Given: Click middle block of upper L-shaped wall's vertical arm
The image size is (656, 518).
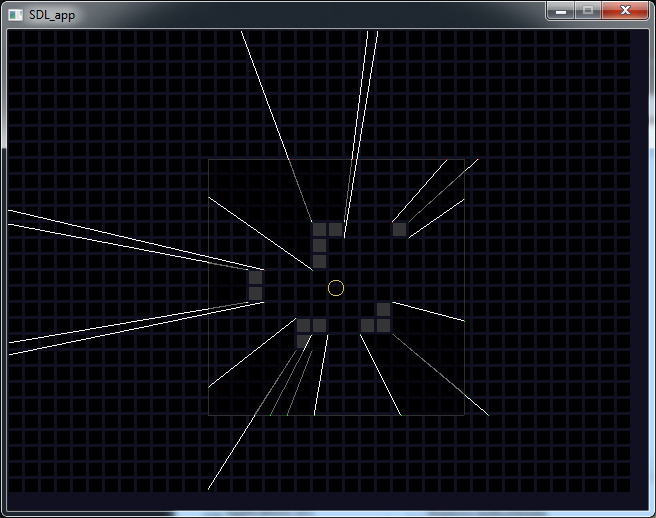Looking at the screenshot, I should [x=319, y=245].
